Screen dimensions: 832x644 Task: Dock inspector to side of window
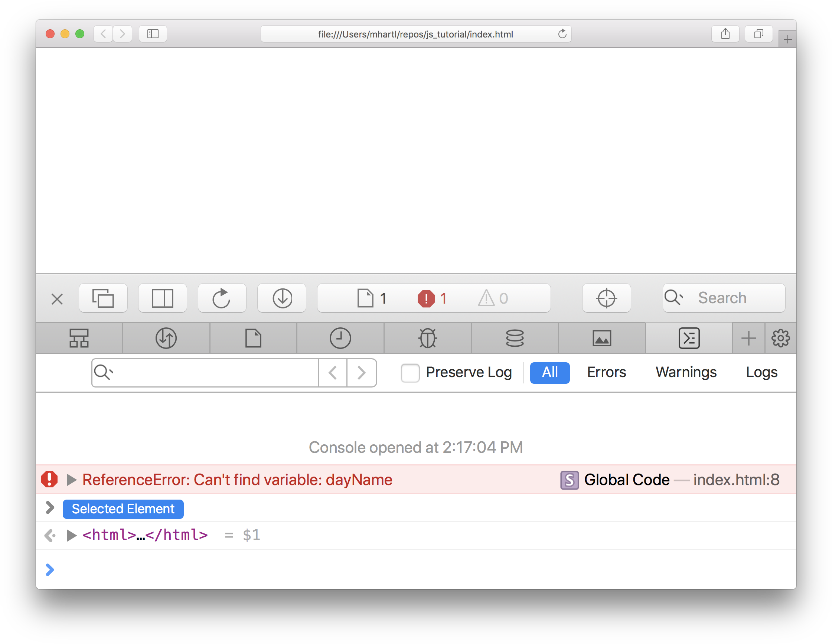click(x=163, y=298)
